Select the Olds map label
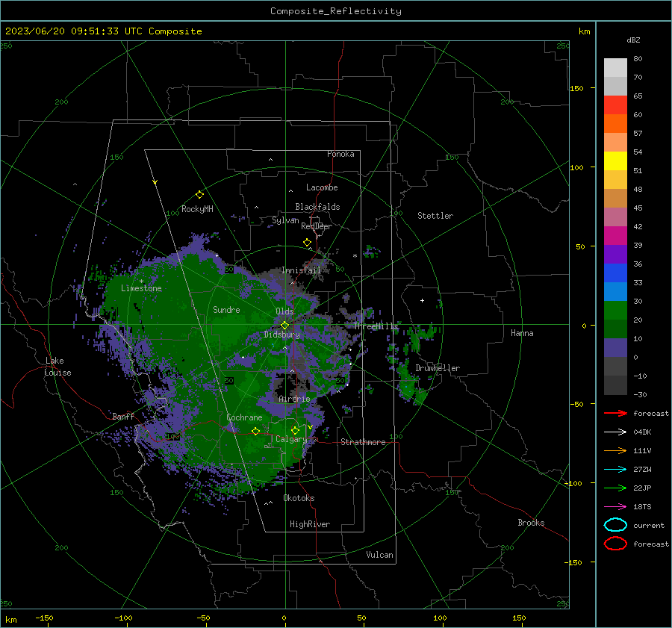 coord(284,311)
